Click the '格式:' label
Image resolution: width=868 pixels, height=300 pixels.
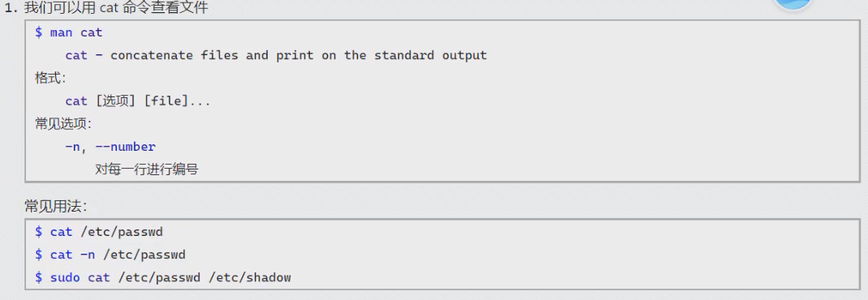click(50, 78)
